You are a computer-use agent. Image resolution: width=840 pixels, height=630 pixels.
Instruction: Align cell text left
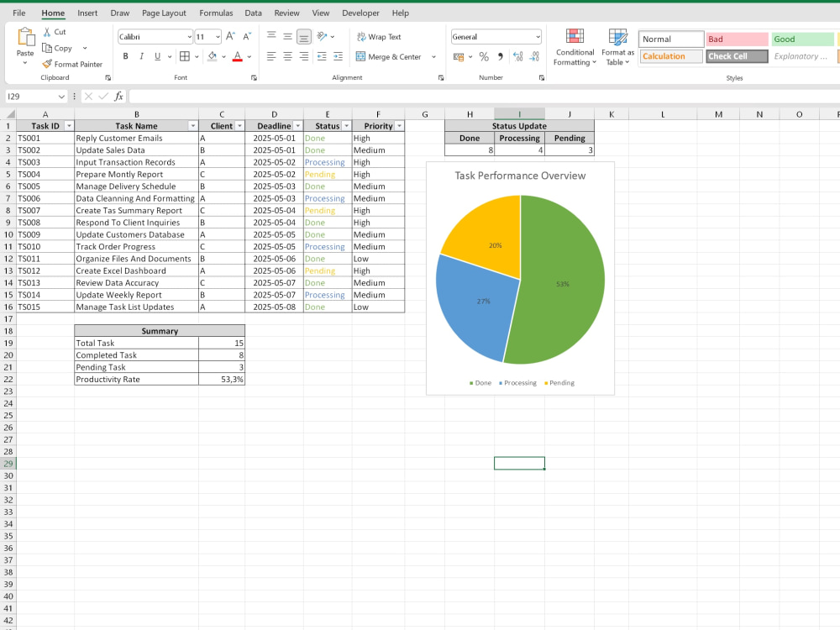point(271,56)
